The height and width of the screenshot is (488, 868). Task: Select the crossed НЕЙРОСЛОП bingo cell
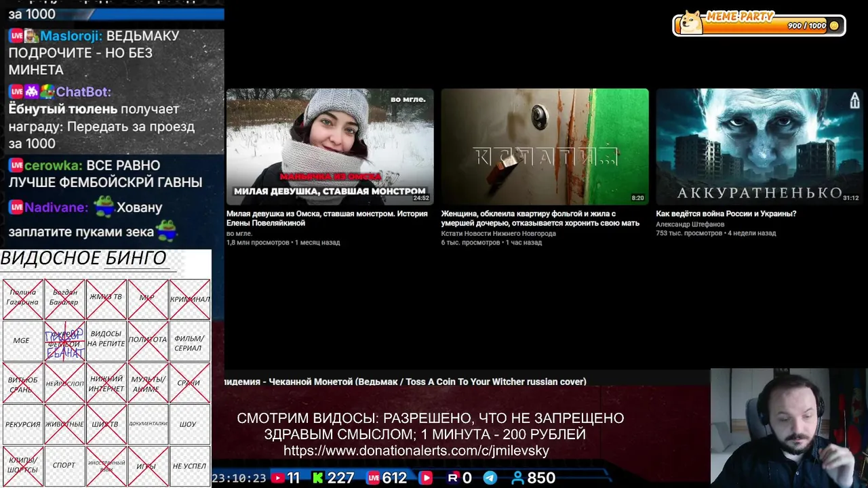[64, 383]
